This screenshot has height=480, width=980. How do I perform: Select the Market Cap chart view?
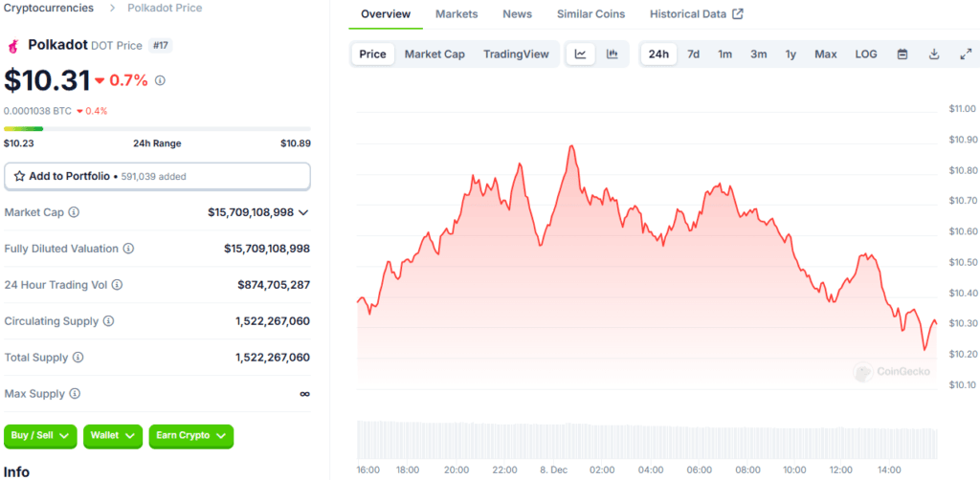click(434, 55)
